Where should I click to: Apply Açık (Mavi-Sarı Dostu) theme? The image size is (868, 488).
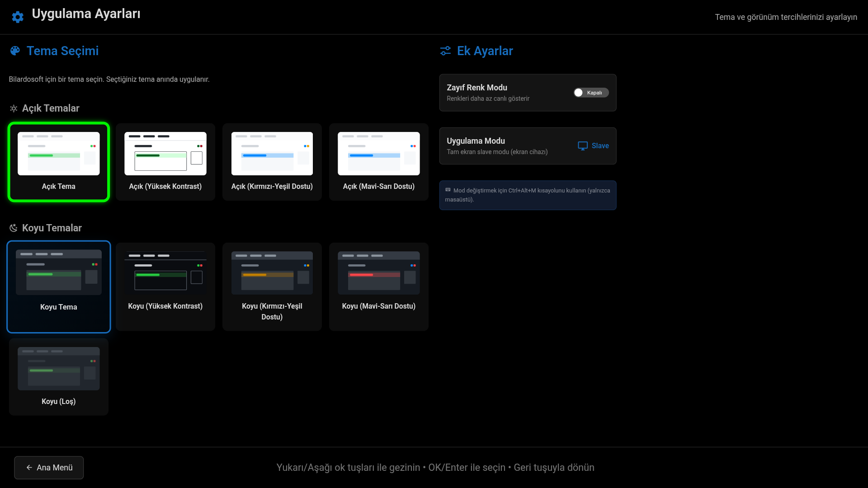click(379, 162)
